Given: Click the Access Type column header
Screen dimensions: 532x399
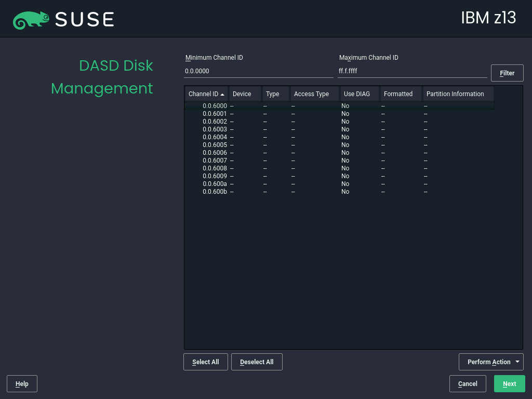Looking at the screenshot, I should point(311,94).
